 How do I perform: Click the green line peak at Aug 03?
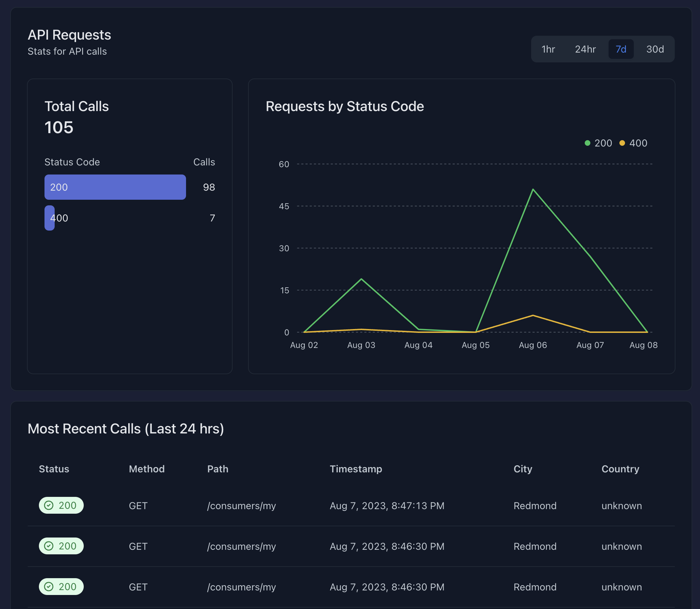[x=361, y=279]
